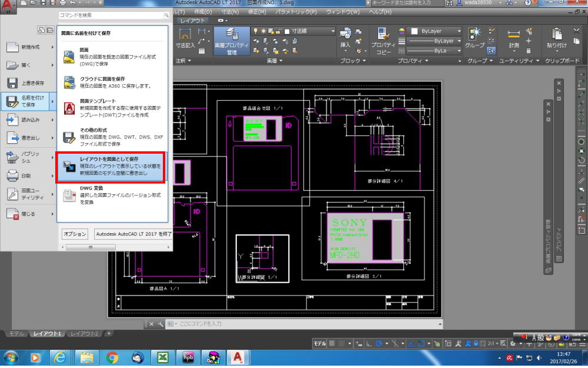Click the コマンドを検索 search field

(114, 15)
